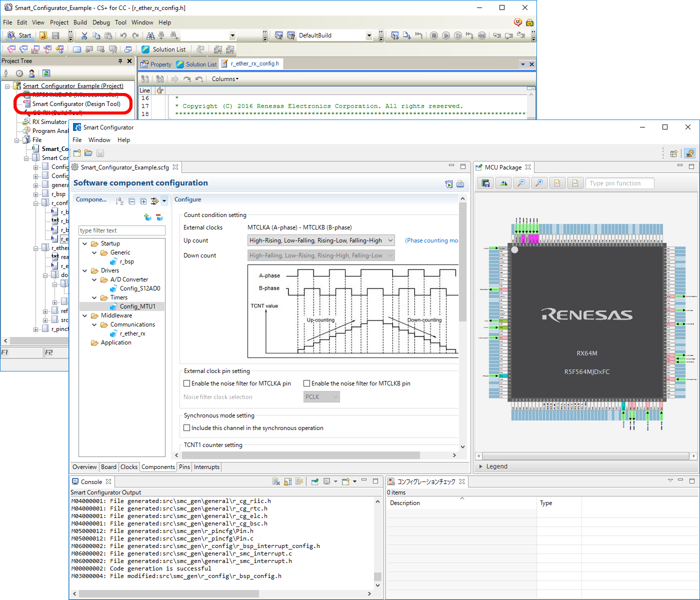
Task: Zoom out on the MCU Package view
Action: click(521, 183)
